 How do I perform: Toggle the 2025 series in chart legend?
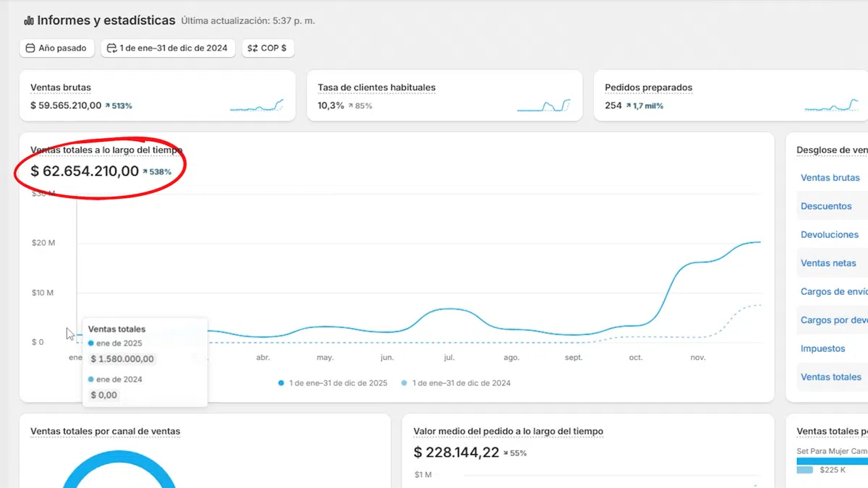coord(333,383)
